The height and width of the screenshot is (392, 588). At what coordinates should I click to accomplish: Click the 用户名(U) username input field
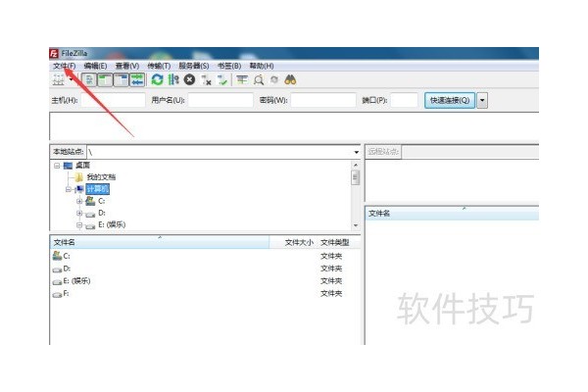220,100
